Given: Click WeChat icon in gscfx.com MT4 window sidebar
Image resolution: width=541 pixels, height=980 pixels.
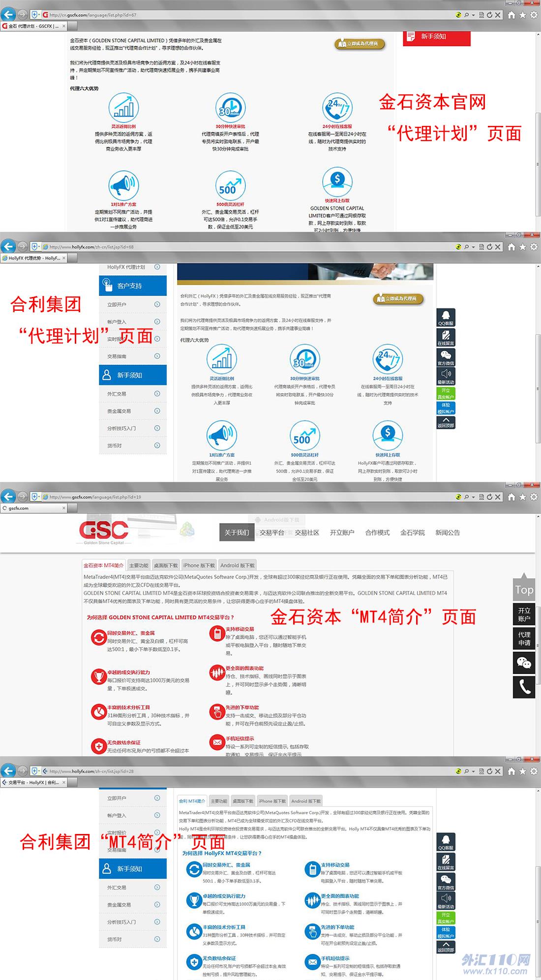Looking at the screenshot, I should pos(524,663).
